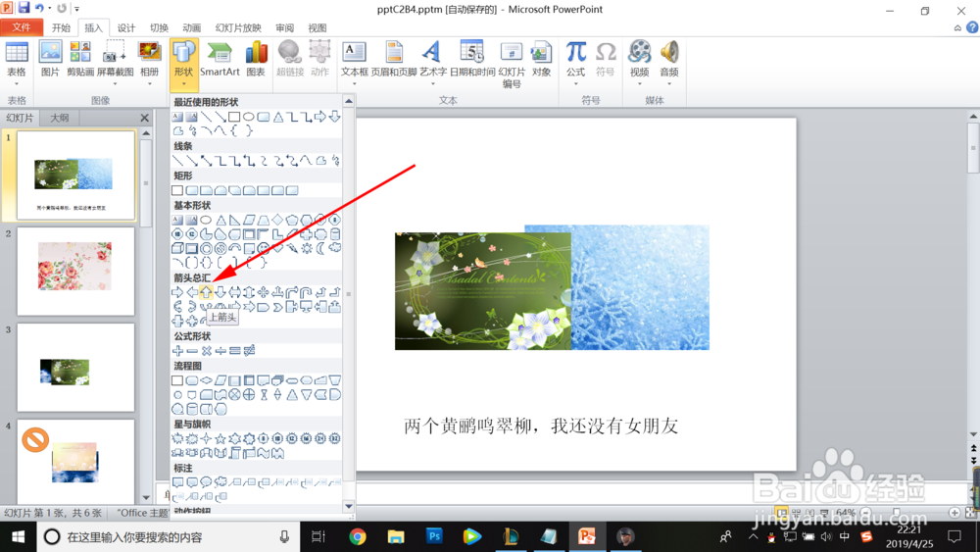This screenshot has width=980, height=552.
Task: Select the Cloud Callout under 标注
Action: pos(220,482)
